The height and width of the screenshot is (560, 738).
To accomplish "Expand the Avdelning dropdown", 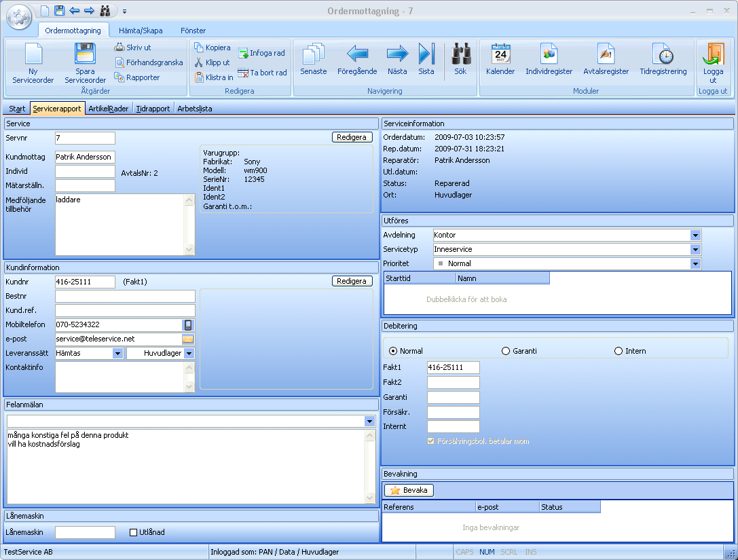I will coord(695,235).
